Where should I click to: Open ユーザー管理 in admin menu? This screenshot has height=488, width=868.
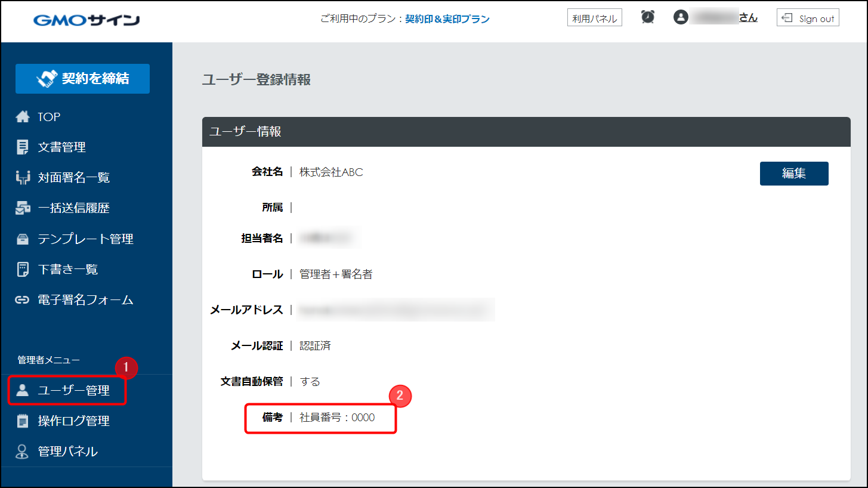click(x=73, y=391)
